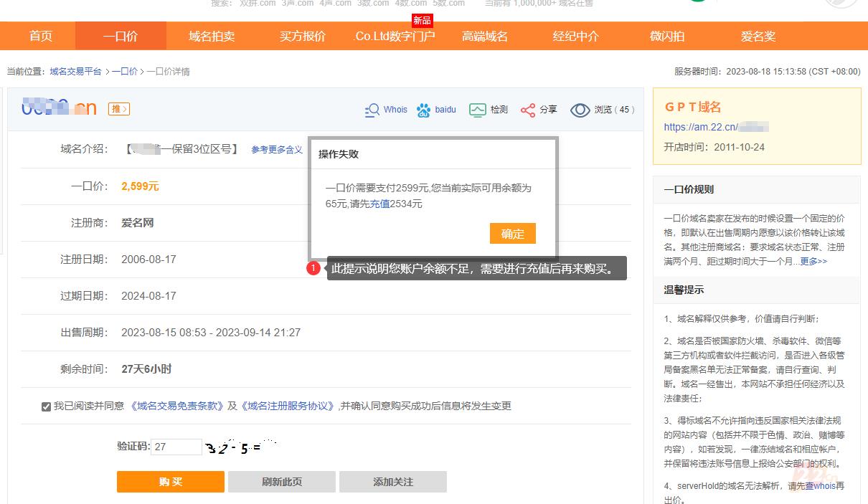
Task: Focus the 验证码 input field
Action: coord(176,447)
